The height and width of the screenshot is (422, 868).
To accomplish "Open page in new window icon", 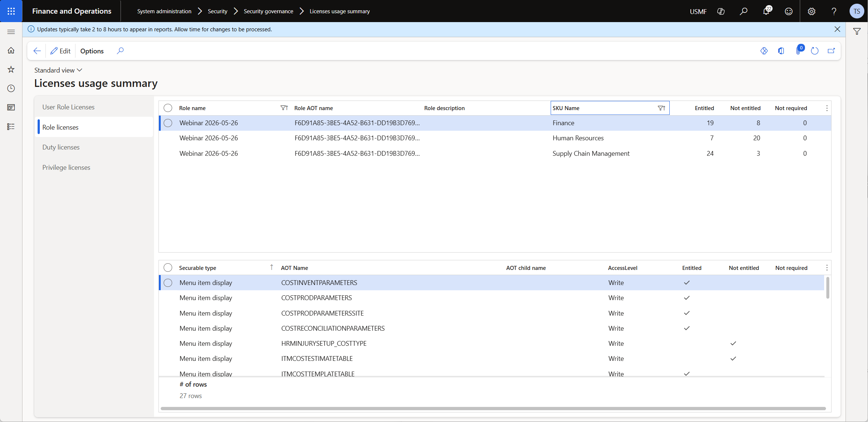I will click(831, 51).
